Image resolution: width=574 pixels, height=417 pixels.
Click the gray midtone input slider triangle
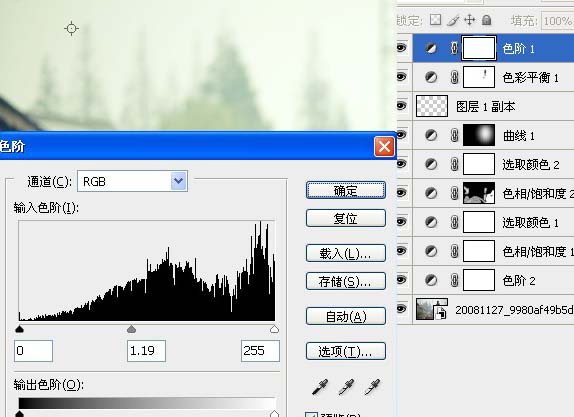pos(131,329)
